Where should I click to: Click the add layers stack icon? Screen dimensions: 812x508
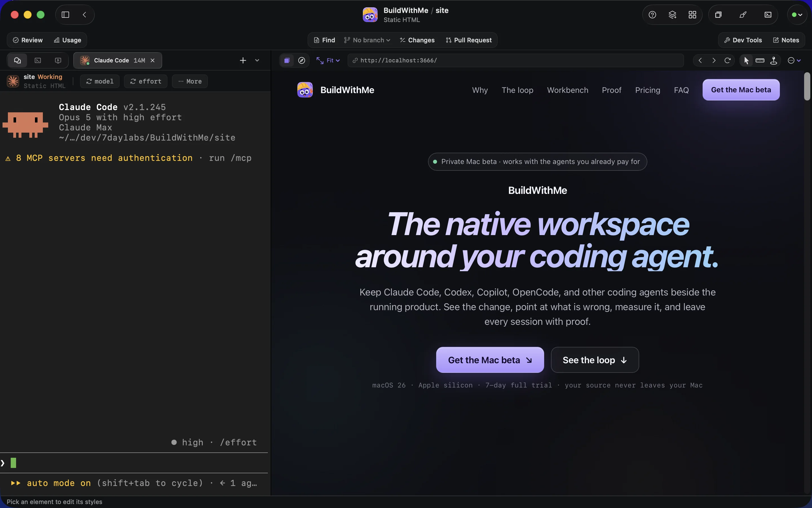672,14
